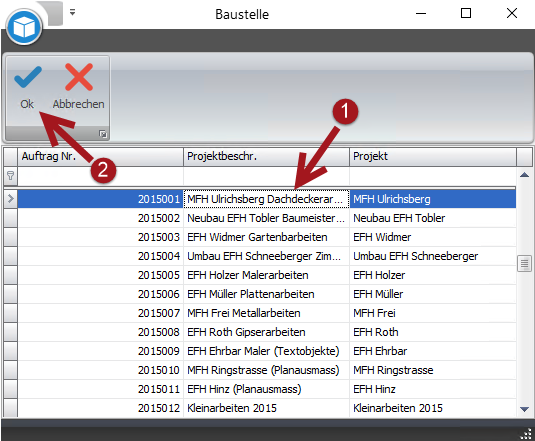Click the Projektbeschr. filter field
Image resolution: width=535 pixels, height=441 pixels.
pos(266,176)
